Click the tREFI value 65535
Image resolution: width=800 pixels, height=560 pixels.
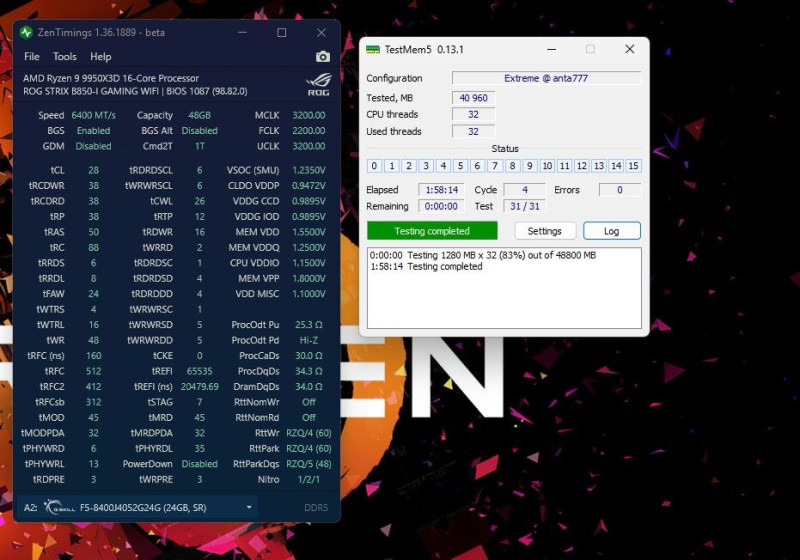coord(199,371)
